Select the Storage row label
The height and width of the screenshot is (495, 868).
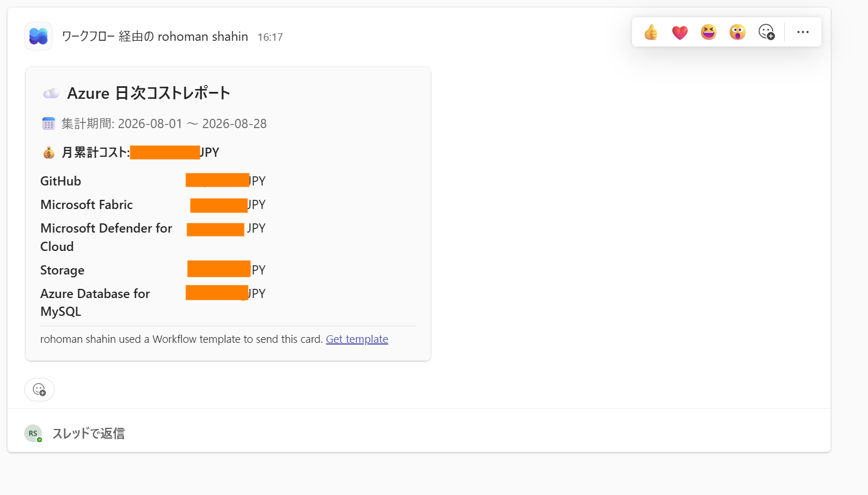63,270
